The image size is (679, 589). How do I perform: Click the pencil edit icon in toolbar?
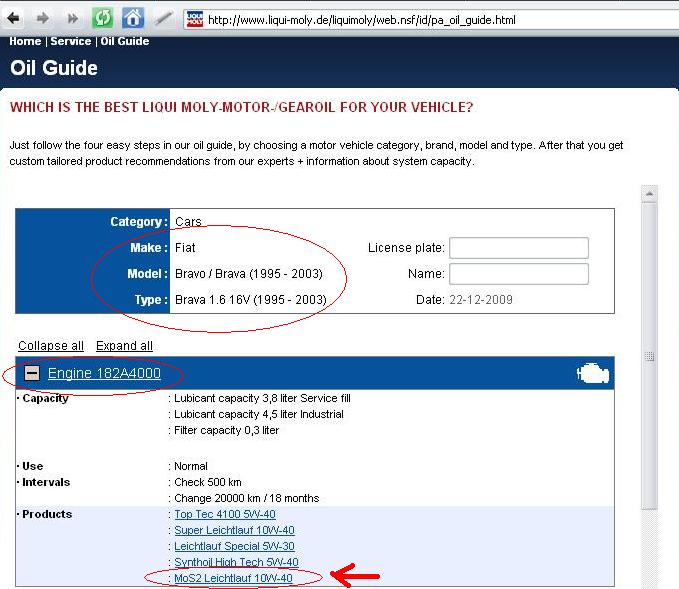click(163, 18)
